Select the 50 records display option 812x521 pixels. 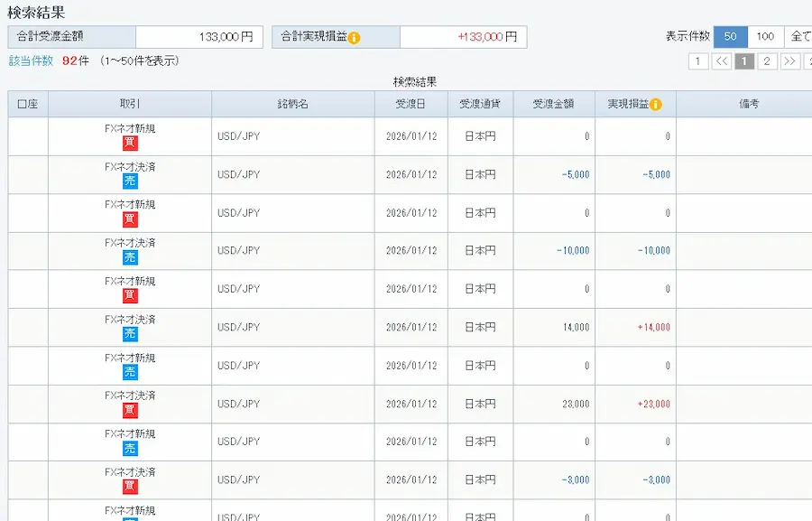point(731,37)
